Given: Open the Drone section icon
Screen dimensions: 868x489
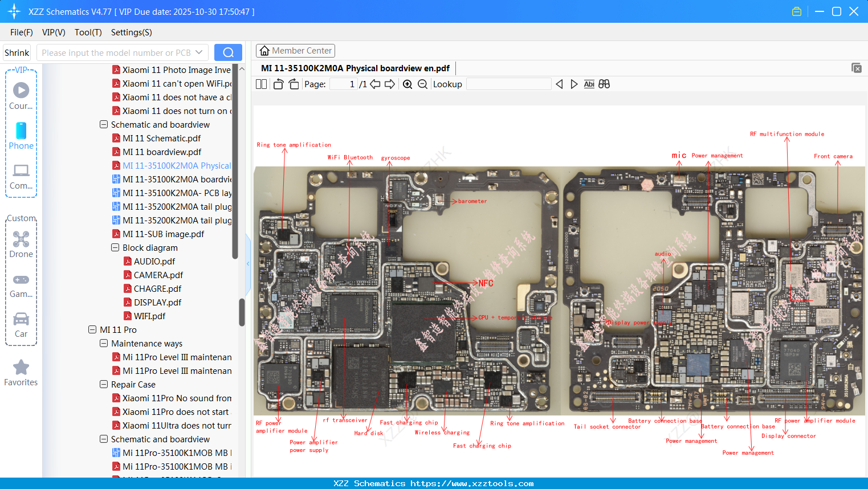Looking at the screenshot, I should [x=21, y=239].
